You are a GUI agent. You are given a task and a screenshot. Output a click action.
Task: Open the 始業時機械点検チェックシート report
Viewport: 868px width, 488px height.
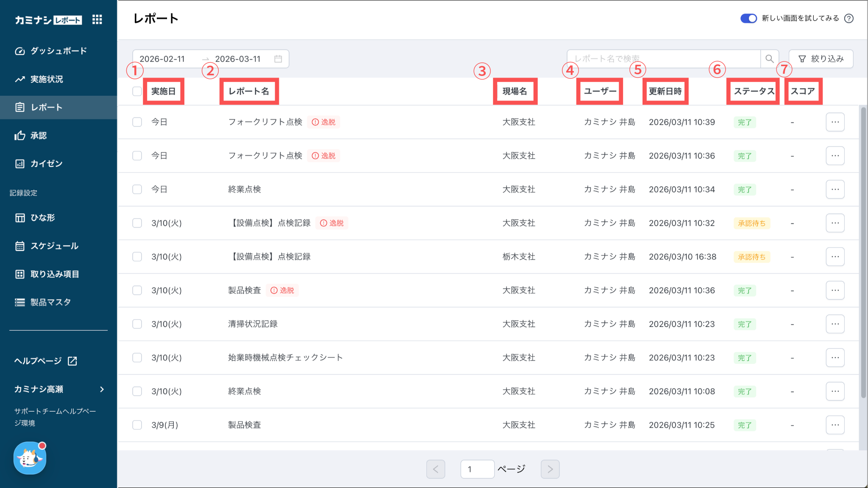point(285,357)
